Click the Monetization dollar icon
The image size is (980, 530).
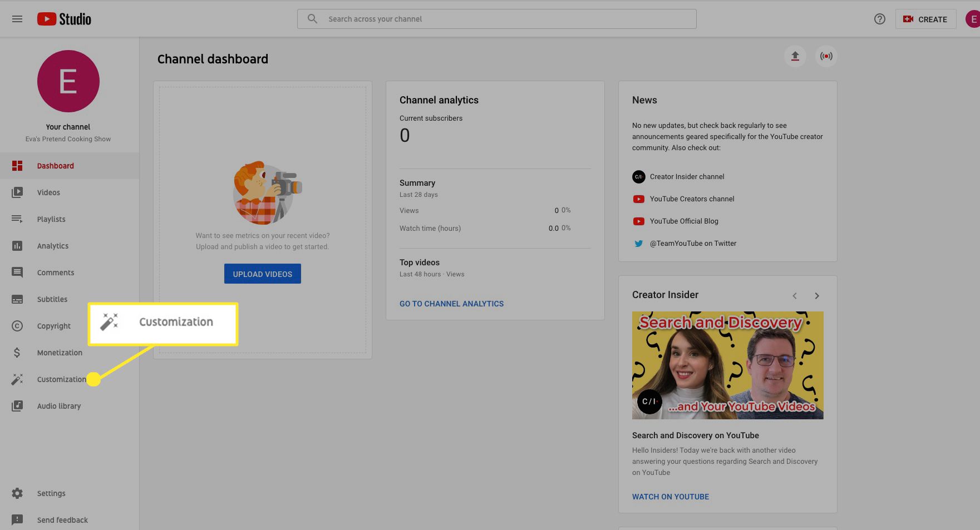click(x=17, y=353)
